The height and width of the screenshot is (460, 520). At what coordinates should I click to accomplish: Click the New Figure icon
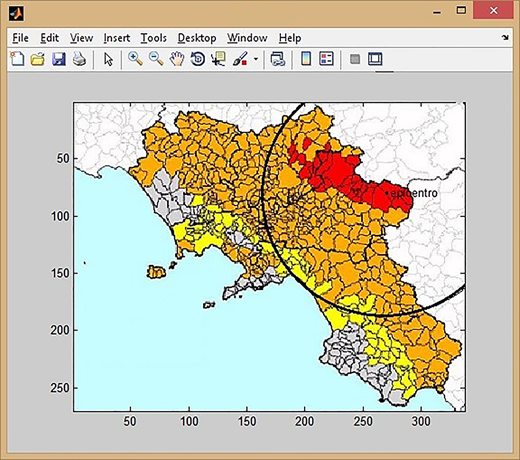[x=17, y=59]
